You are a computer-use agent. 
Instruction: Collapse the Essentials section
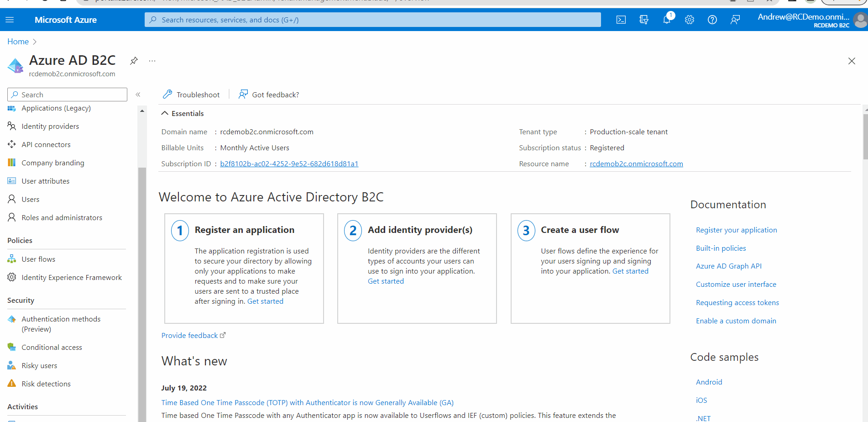tap(182, 113)
